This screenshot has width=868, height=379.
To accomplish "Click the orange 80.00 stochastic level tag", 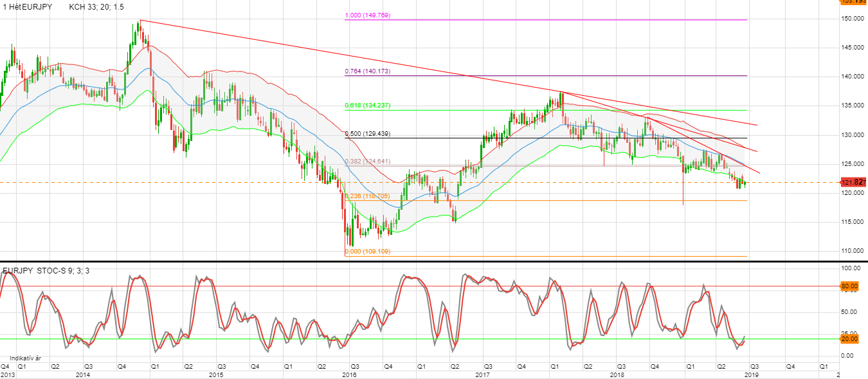I will pos(849,286).
